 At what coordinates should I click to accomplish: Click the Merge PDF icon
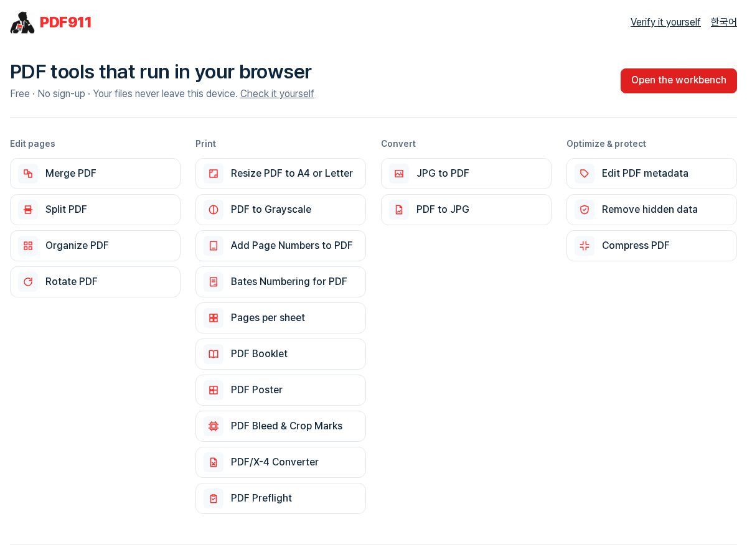tap(28, 174)
